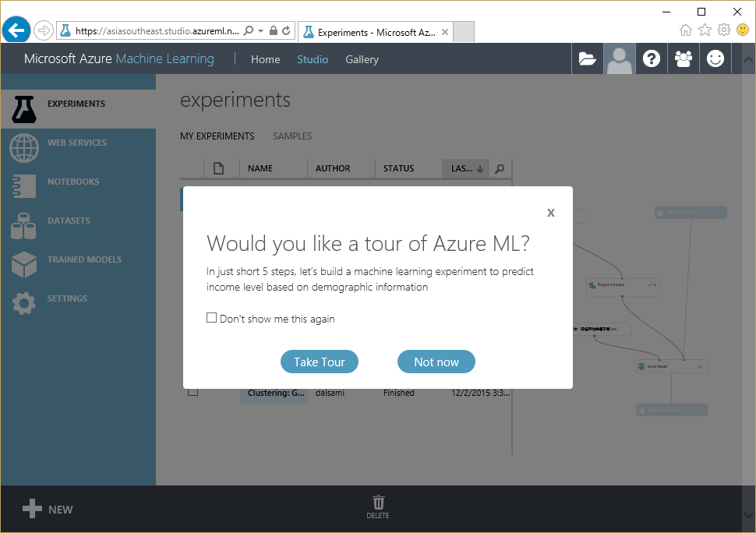Click the yellow smiley browser icon
756x533 pixels.
coord(743,30)
